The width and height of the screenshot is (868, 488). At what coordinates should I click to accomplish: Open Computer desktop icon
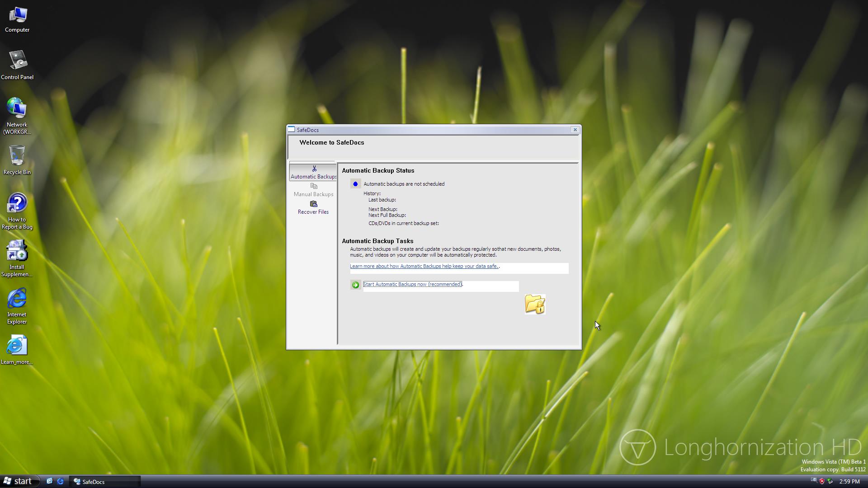click(17, 19)
